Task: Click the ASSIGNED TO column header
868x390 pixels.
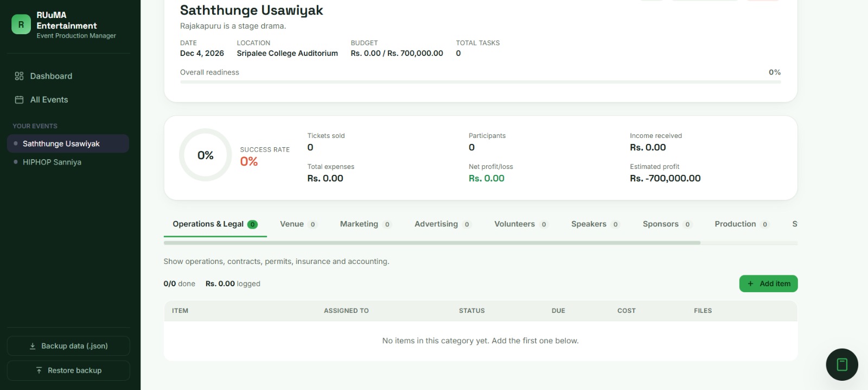Action: pos(346,311)
